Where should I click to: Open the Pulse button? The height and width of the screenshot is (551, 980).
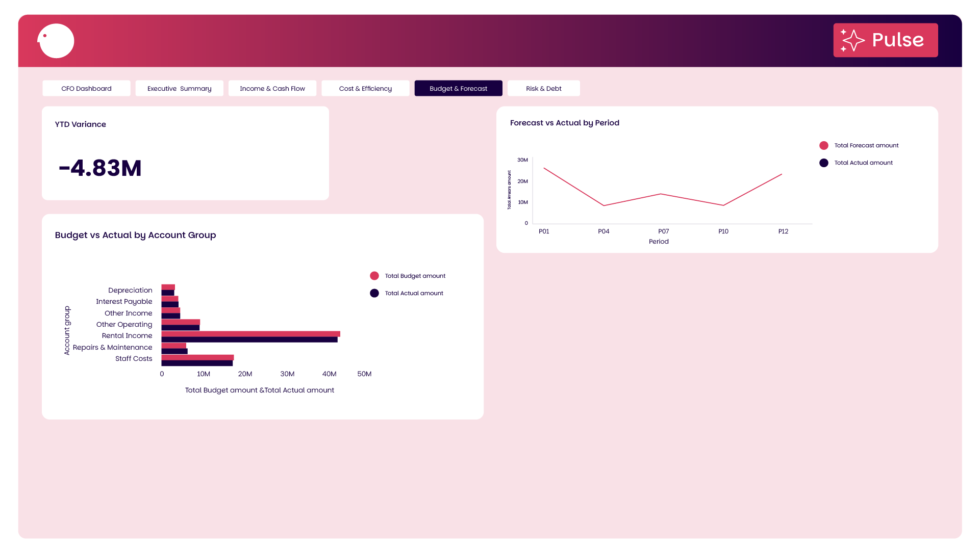pyautogui.click(x=886, y=40)
